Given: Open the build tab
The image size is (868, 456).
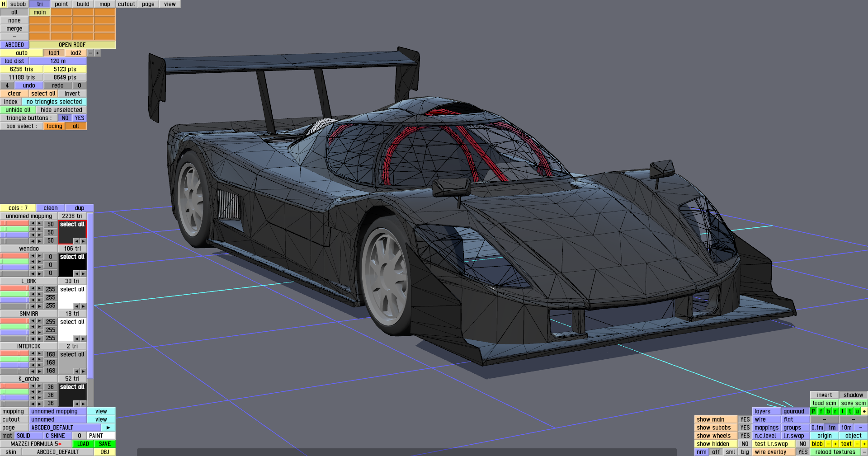Looking at the screenshot, I should click(x=83, y=4).
